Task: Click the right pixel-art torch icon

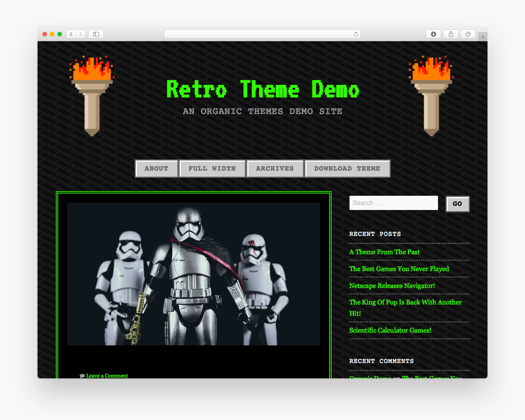Action: [x=430, y=96]
